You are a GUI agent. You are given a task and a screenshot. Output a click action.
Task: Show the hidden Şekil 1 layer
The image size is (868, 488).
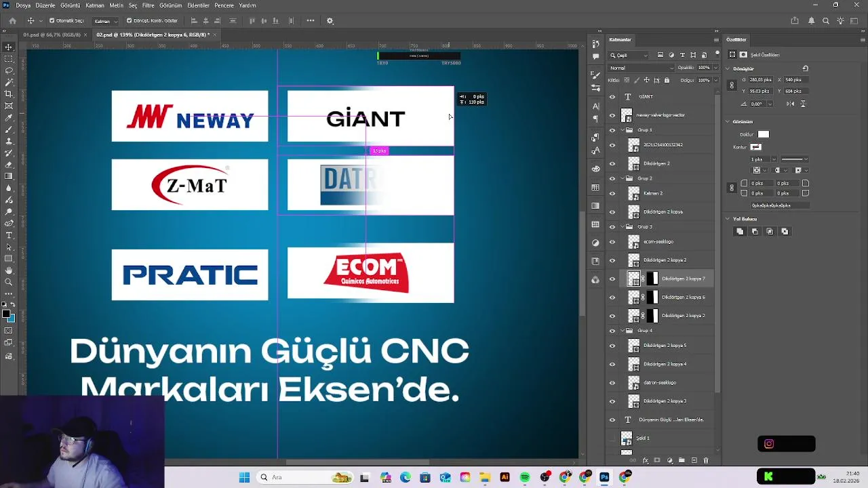click(612, 439)
